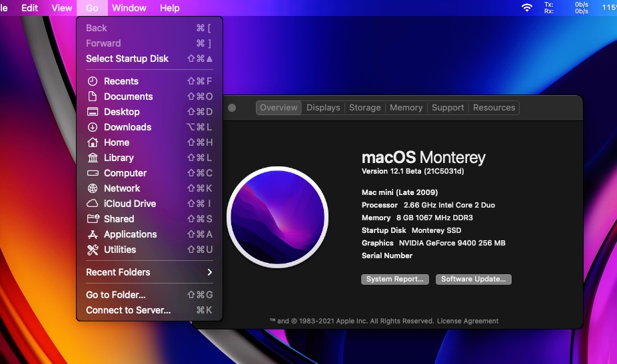The width and height of the screenshot is (617, 364).
Task: Click the Recents clock icon
Action: (x=93, y=81)
